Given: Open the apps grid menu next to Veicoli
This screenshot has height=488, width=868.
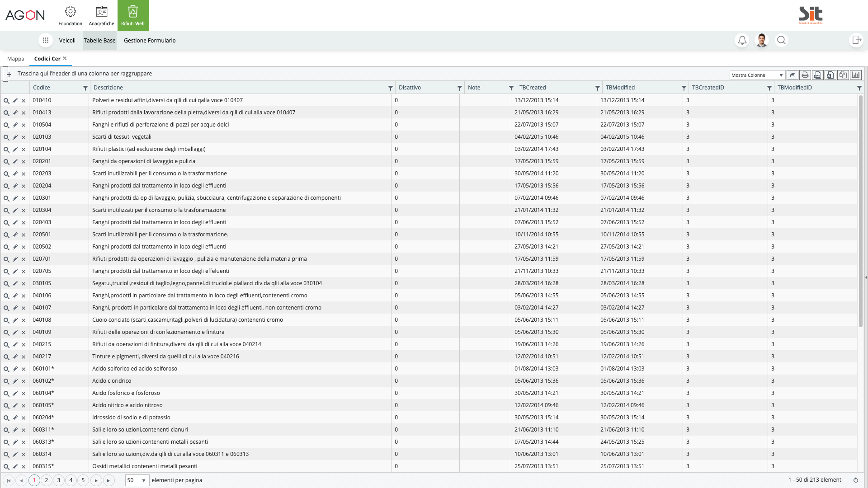Looking at the screenshot, I should [45, 40].
